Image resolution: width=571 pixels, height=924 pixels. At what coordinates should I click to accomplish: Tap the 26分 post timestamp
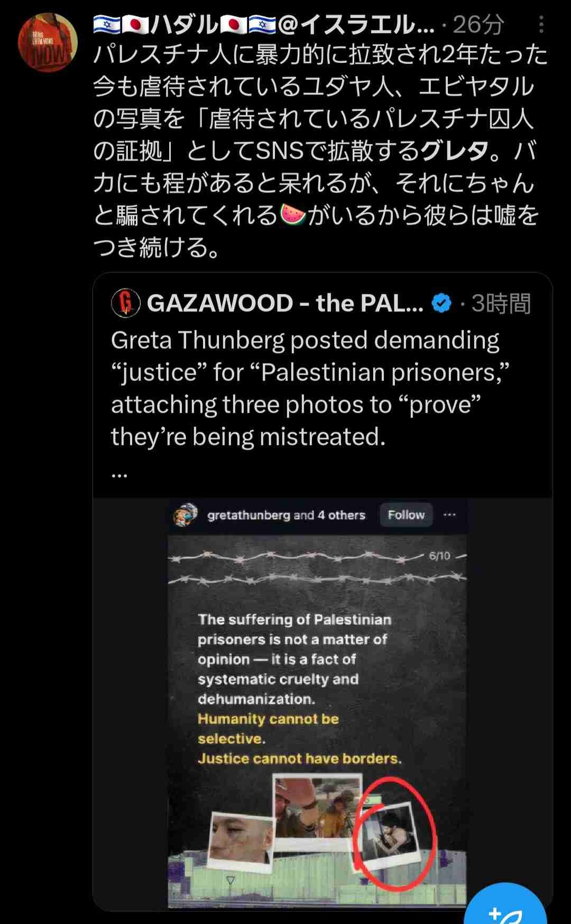click(x=477, y=24)
